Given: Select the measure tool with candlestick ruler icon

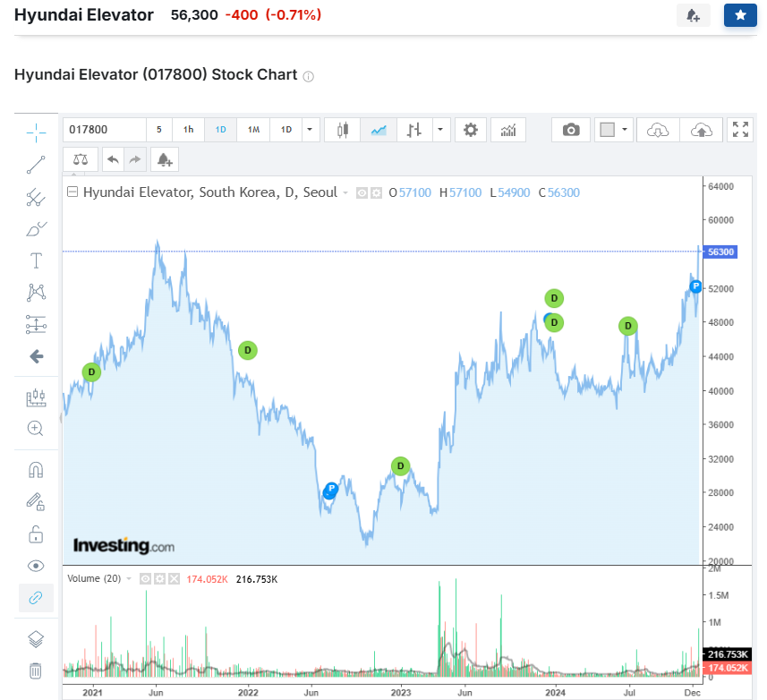Looking at the screenshot, I should coord(36,397).
